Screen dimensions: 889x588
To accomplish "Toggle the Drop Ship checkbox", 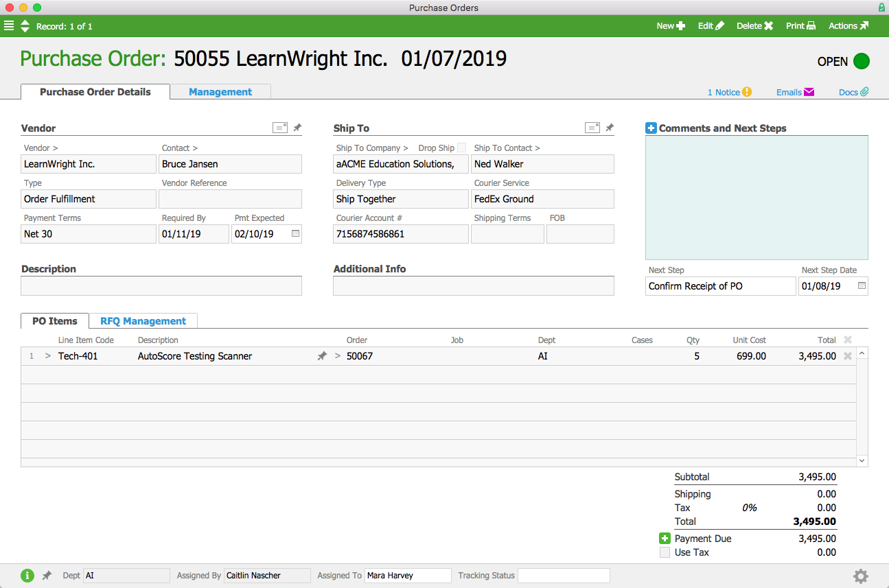I will (x=461, y=148).
